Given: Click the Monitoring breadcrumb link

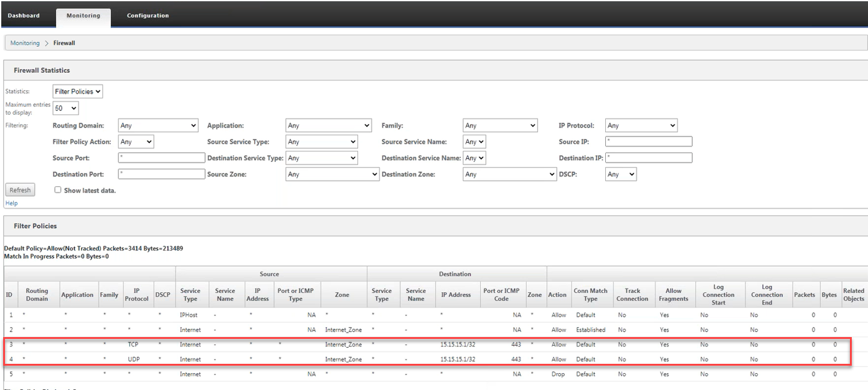Looking at the screenshot, I should tap(25, 43).
